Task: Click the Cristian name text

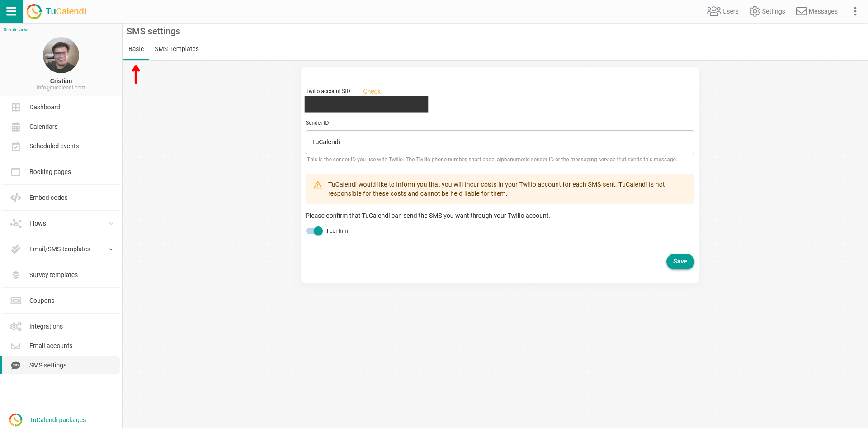Action: click(61, 81)
